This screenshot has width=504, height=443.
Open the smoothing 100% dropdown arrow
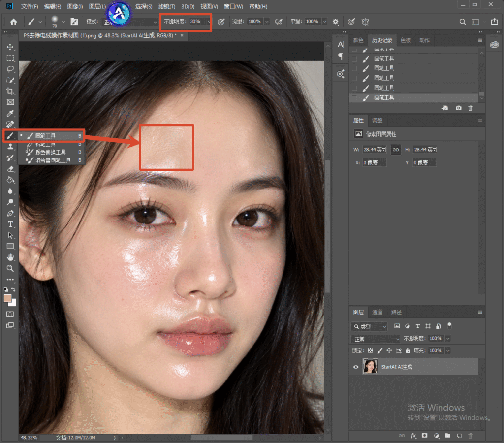click(325, 22)
